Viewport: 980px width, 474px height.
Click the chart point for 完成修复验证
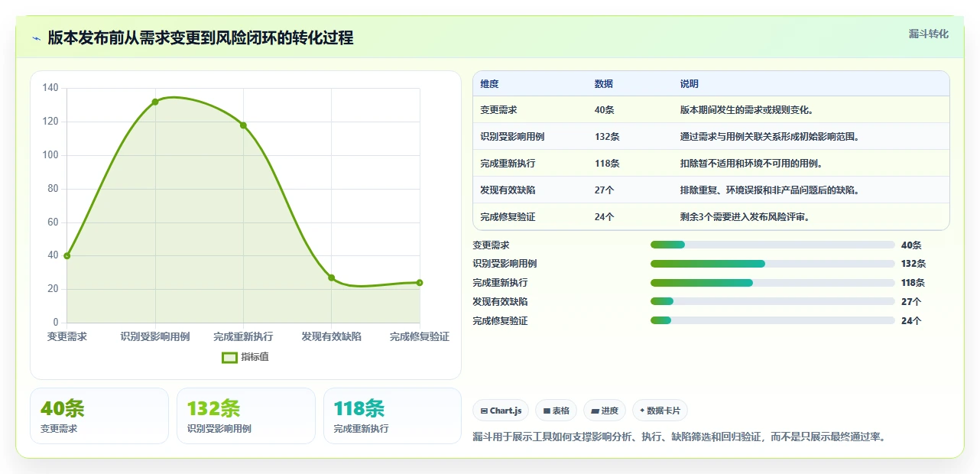coord(420,283)
